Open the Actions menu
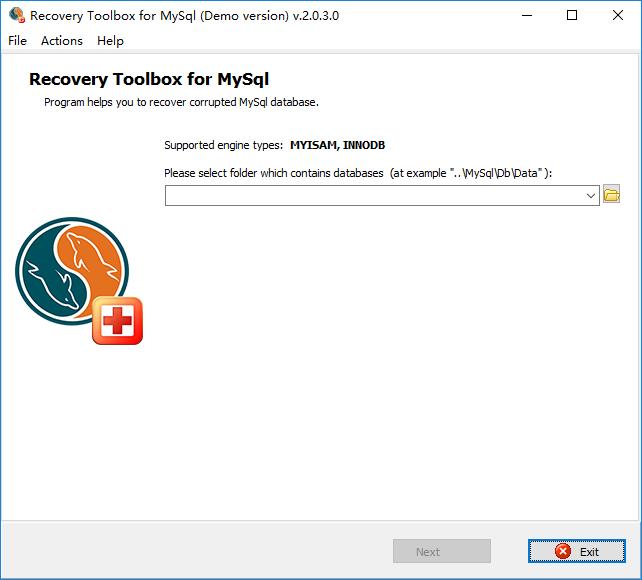 62,41
